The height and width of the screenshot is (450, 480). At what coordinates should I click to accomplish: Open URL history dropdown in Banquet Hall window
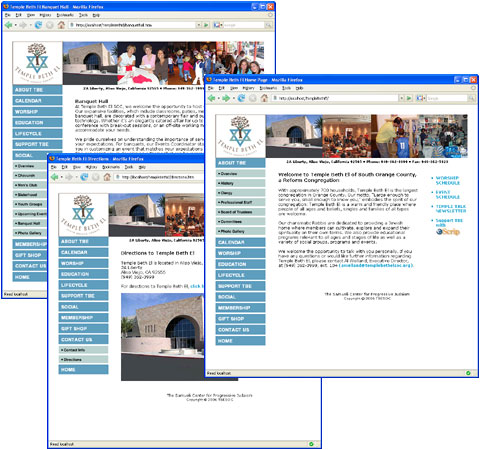199,25
